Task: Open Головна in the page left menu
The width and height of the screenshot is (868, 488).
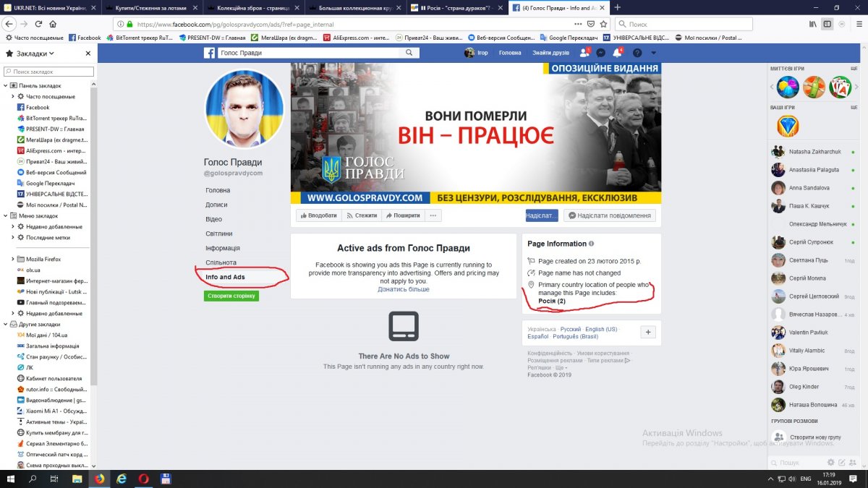Action: click(x=218, y=190)
